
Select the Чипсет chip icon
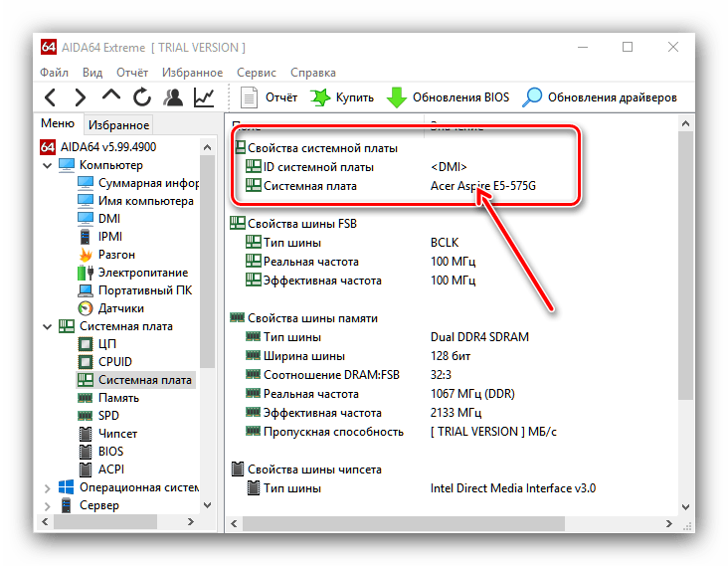(x=86, y=434)
